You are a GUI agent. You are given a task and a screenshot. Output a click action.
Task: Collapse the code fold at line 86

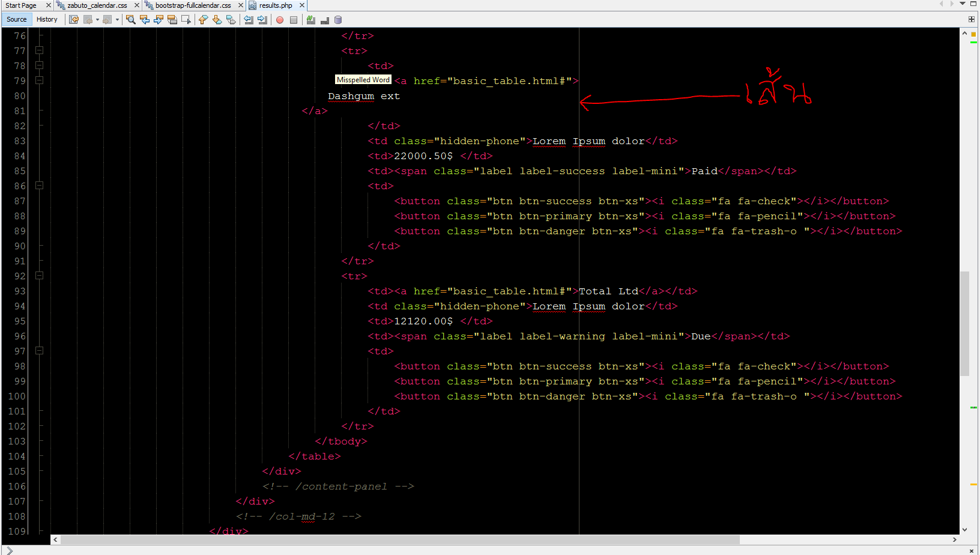click(x=39, y=186)
